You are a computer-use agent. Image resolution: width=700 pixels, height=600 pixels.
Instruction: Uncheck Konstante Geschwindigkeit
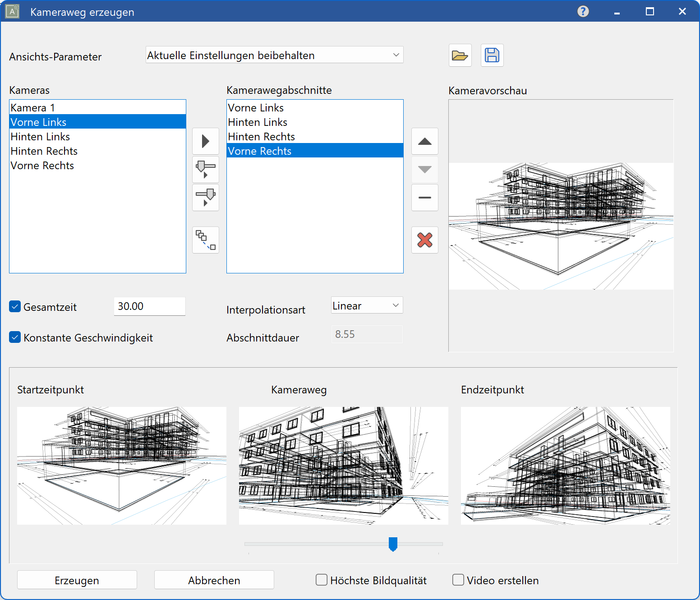(x=15, y=337)
